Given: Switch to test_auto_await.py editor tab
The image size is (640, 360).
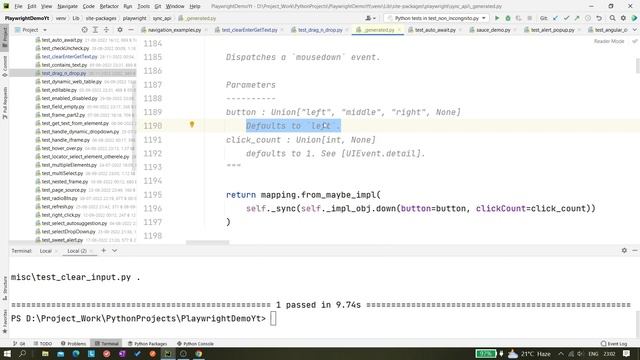Looking at the screenshot, I should click(435, 30).
